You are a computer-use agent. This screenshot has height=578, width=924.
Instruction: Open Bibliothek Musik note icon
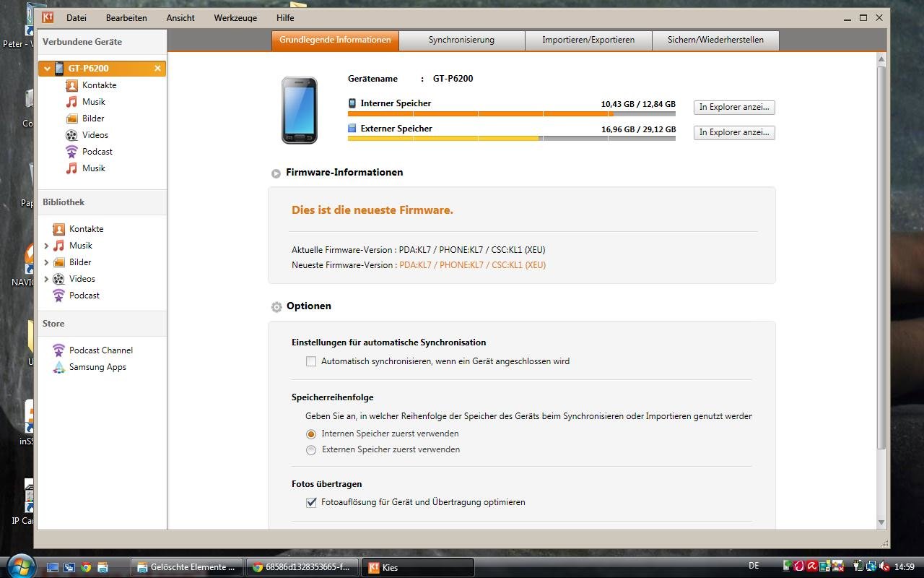click(x=58, y=246)
